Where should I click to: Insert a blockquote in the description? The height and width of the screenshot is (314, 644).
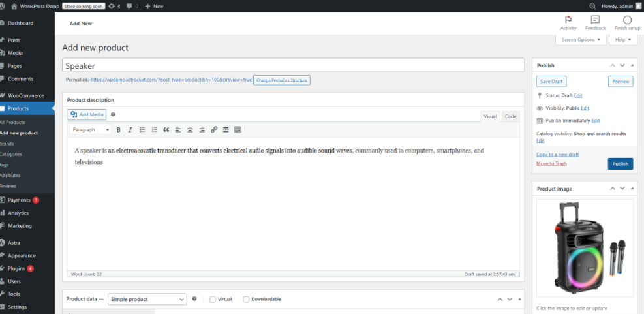coord(166,130)
